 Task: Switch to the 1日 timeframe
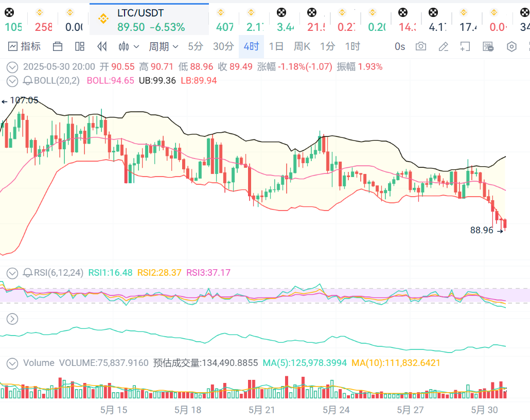pyautogui.click(x=276, y=47)
